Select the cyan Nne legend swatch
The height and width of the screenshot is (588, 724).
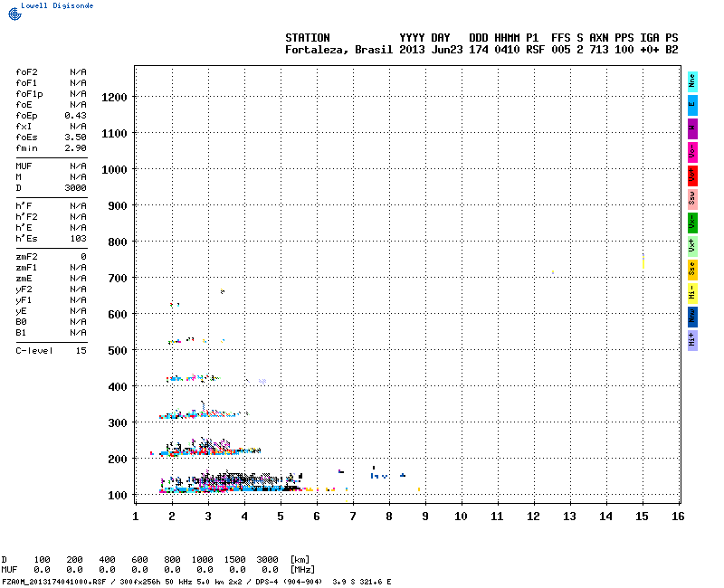click(x=692, y=81)
